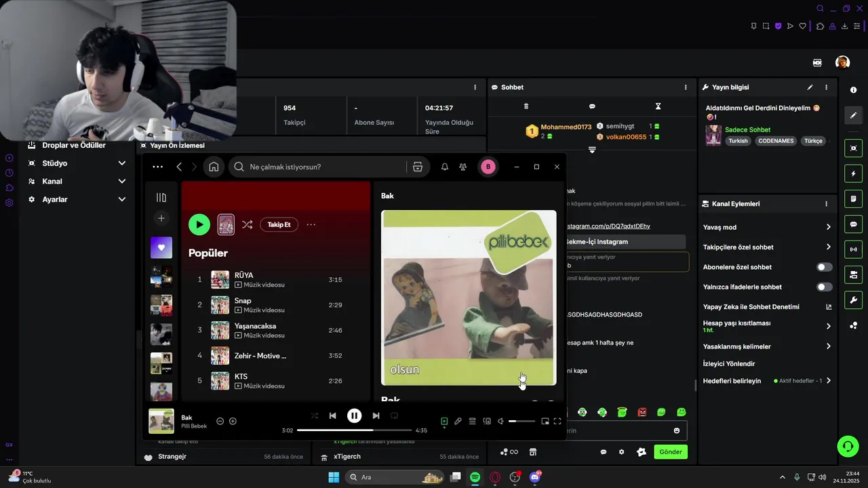Open Spotify main menu three dots
Viewport: 868px width, 488px height.
coord(157,167)
